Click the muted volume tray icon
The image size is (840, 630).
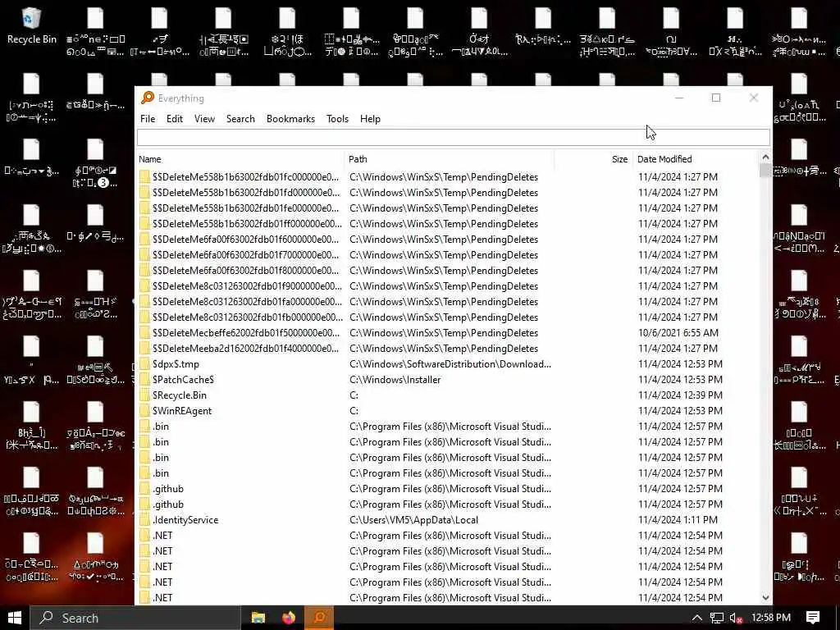[x=736, y=619]
